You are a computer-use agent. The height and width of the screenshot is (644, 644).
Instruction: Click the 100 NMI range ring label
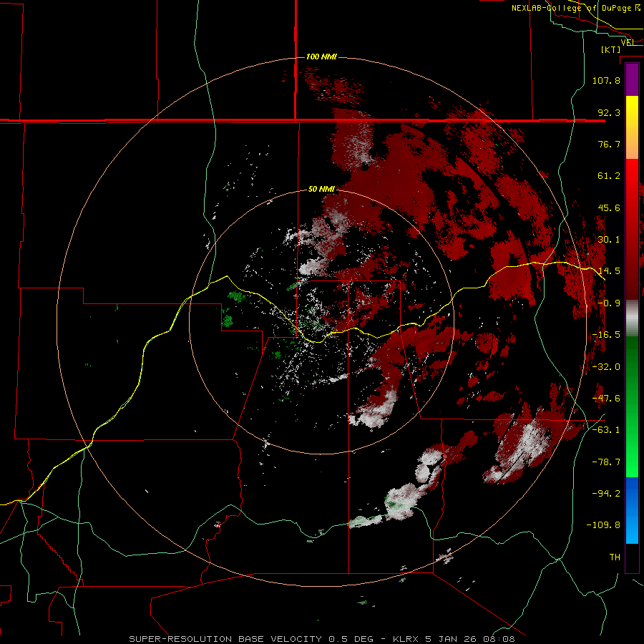tap(321, 57)
